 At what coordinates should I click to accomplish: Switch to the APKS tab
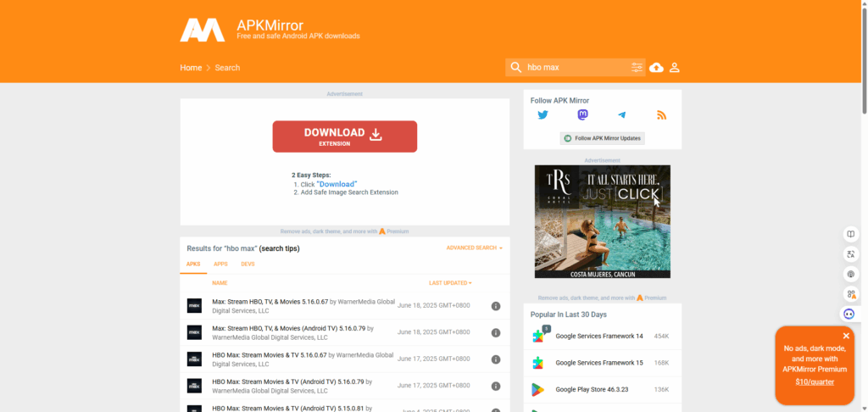(193, 264)
